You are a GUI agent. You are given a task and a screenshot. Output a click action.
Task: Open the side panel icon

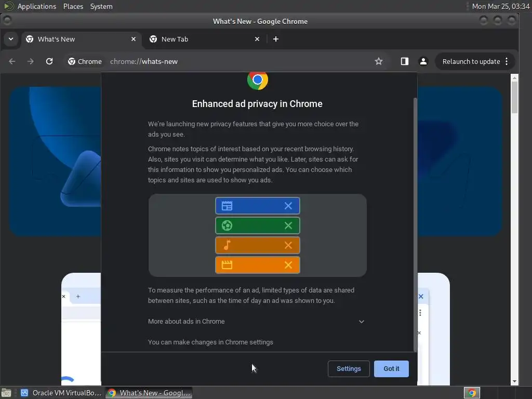pyautogui.click(x=404, y=61)
